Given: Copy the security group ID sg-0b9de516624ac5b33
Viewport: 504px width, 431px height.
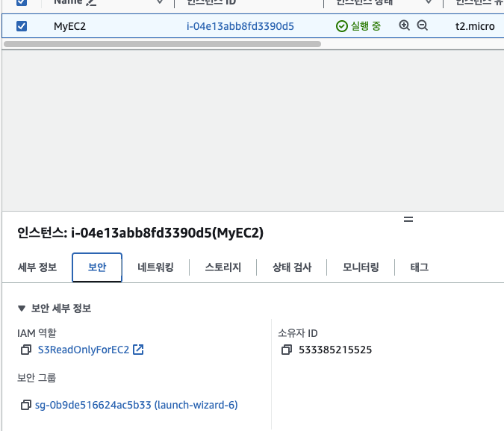Looking at the screenshot, I should coord(26,405).
